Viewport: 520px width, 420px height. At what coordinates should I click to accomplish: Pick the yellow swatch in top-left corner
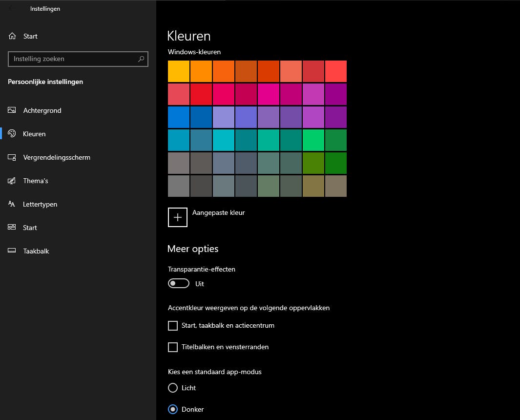pos(179,71)
